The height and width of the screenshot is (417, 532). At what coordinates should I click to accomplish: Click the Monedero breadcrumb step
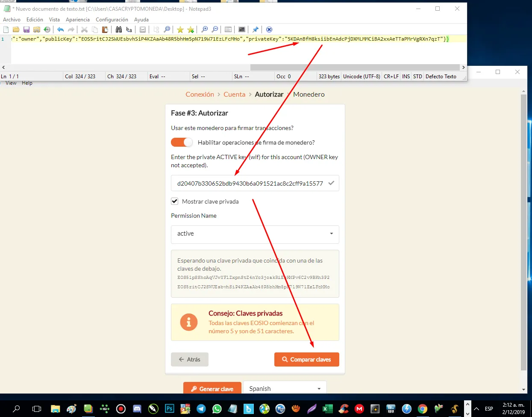(309, 95)
